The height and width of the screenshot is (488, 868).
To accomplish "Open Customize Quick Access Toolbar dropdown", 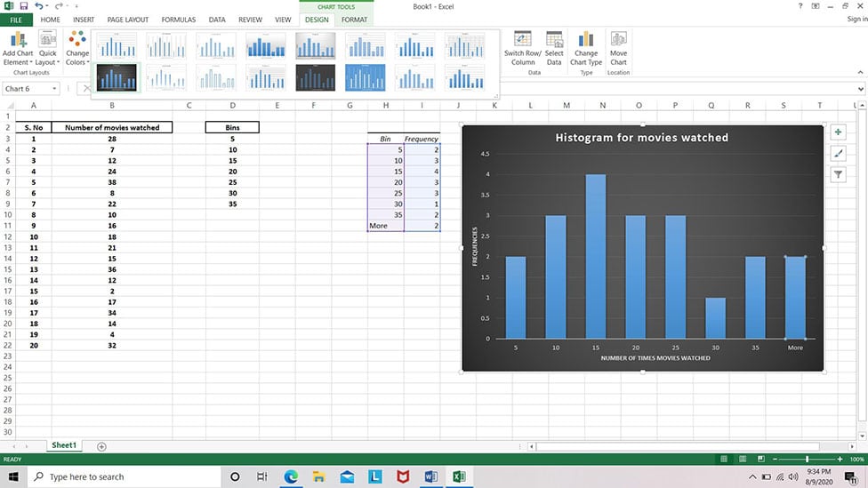I will click(76, 6).
